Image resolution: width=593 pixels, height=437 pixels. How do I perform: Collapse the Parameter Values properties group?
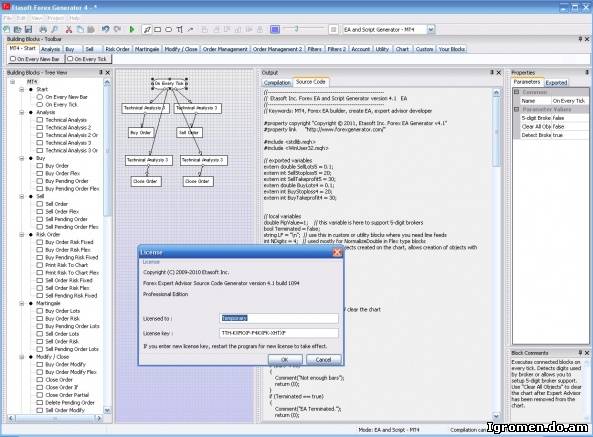pos(517,109)
